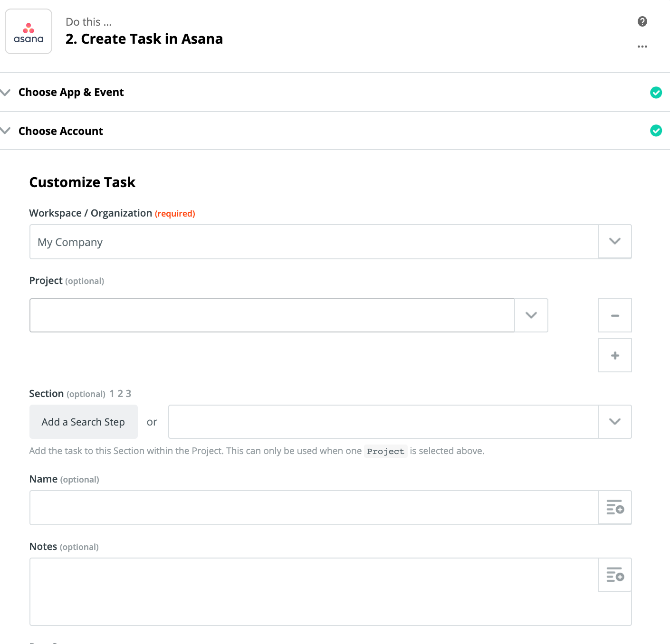Click the Choose App & Event heading

click(71, 92)
